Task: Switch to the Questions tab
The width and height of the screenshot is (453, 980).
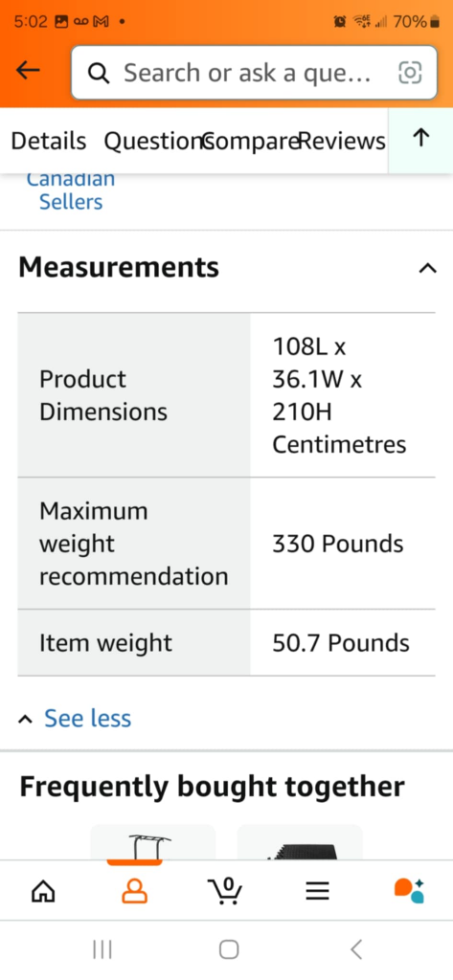Action: 154,142
